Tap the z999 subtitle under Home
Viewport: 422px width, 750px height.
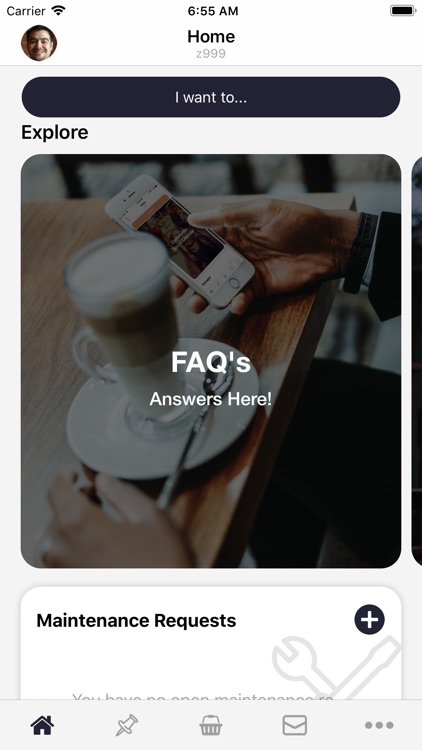click(211, 54)
